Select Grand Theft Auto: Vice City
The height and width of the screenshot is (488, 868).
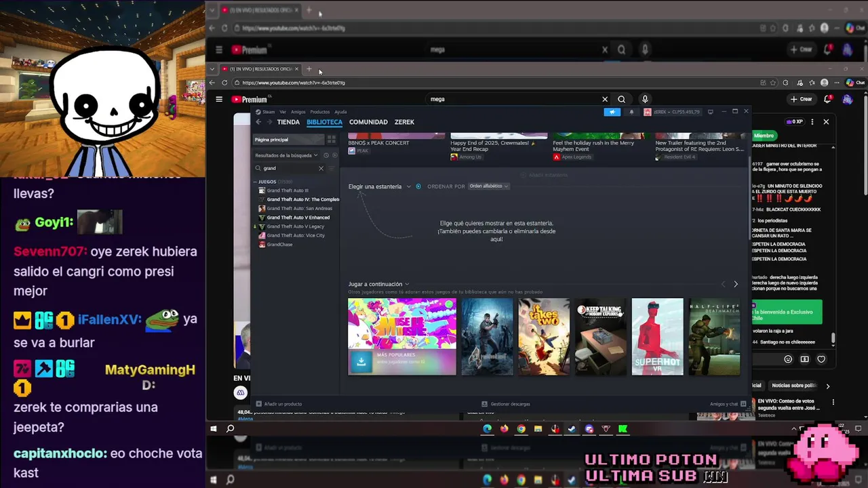pos(292,235)
